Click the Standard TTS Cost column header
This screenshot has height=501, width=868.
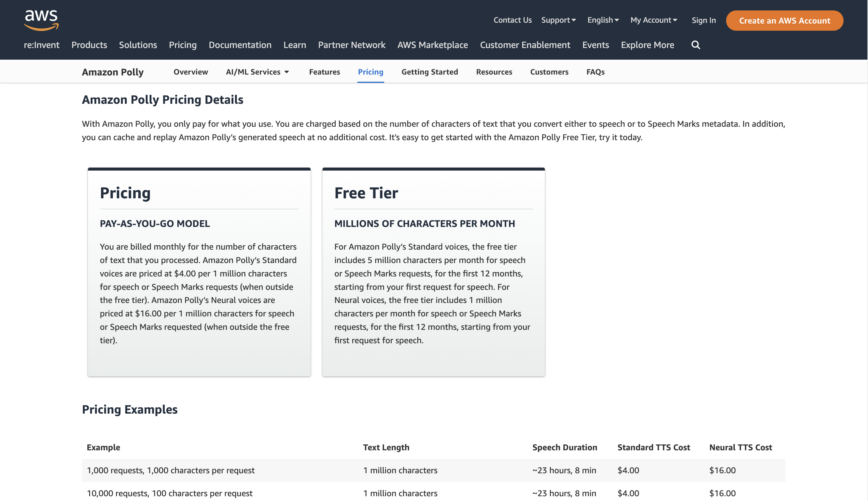point(654,447)
